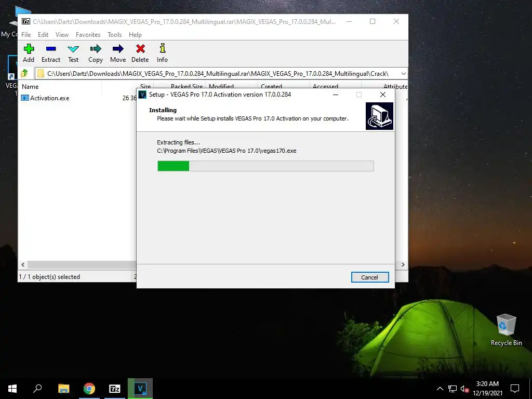Open File Explorer from the taskbar
The width and height of the screenshot is (532, 399).
(64, 389)
